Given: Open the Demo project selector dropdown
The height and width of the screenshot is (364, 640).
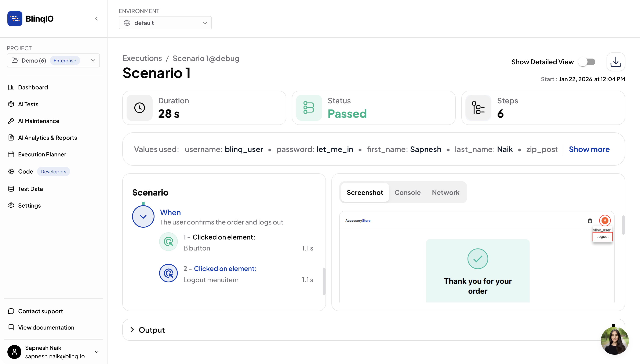Looking at the screenshot, I should click(x=53, y=60).
